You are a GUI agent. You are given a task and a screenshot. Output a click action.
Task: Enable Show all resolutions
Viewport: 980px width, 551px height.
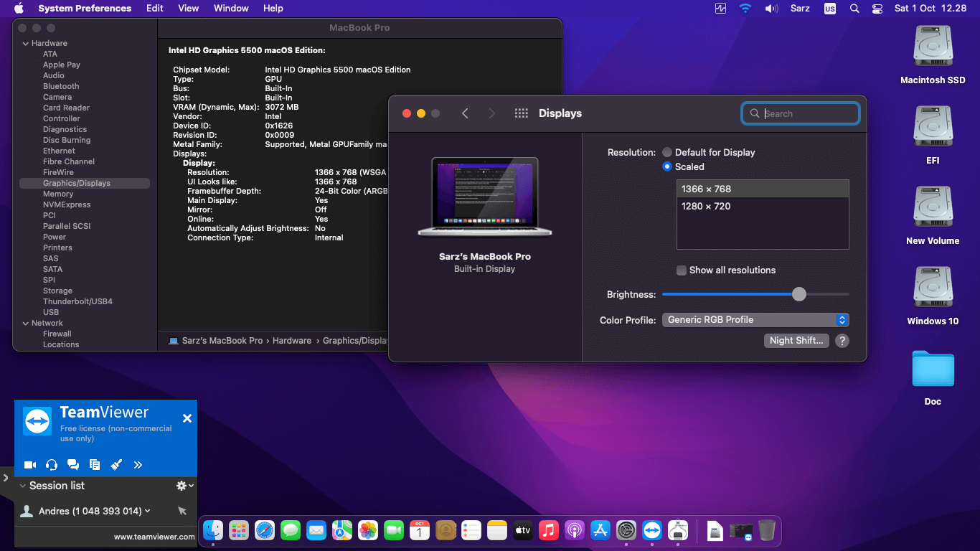coord(681,270)
